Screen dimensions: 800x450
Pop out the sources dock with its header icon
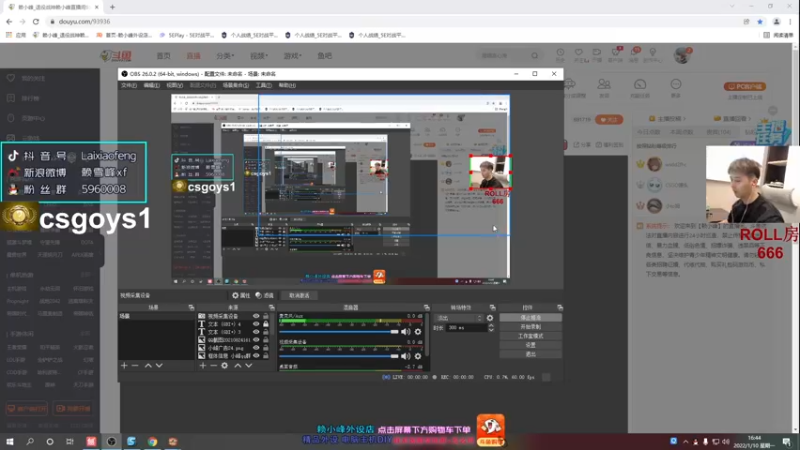(271, 308)
